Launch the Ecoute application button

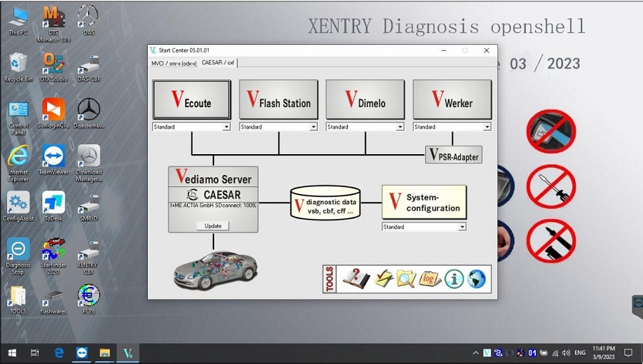coord(191,99)
